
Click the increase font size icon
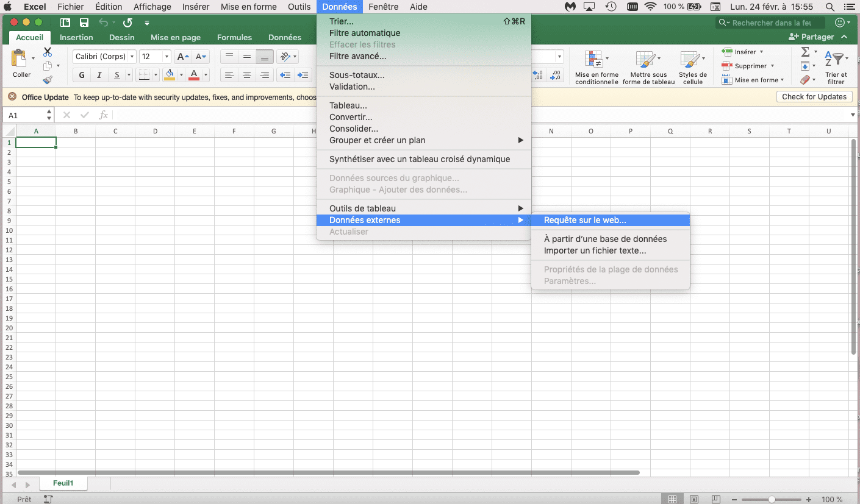click(x=182, y=57)
